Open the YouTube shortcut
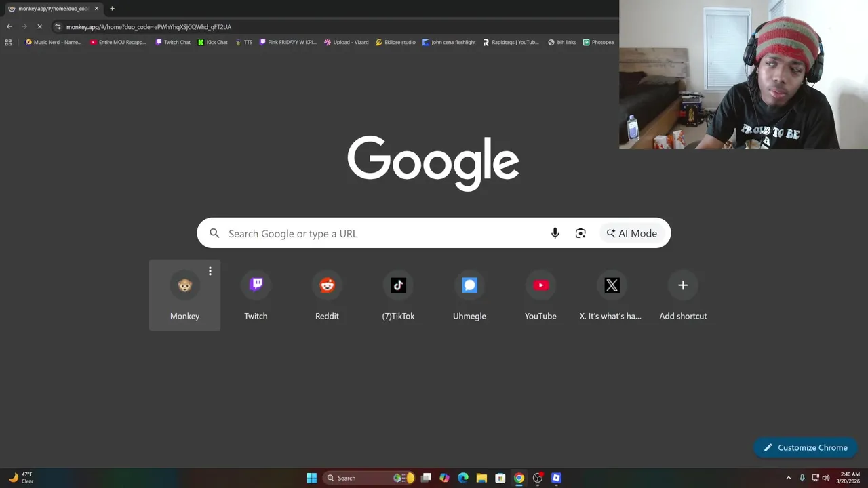The height and width of the screenshot is (488, 868). pos(540,296)
